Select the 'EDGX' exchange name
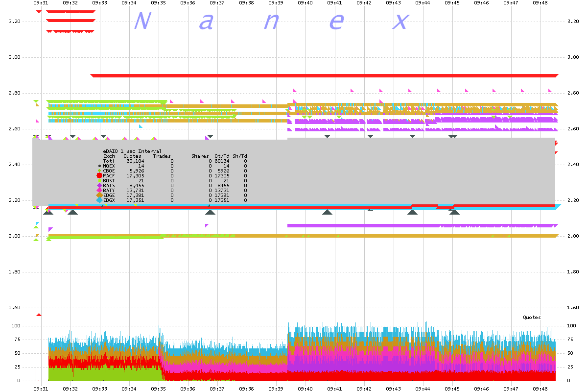The height and width of the screenshot is (392, 588). tap(109, 200)
